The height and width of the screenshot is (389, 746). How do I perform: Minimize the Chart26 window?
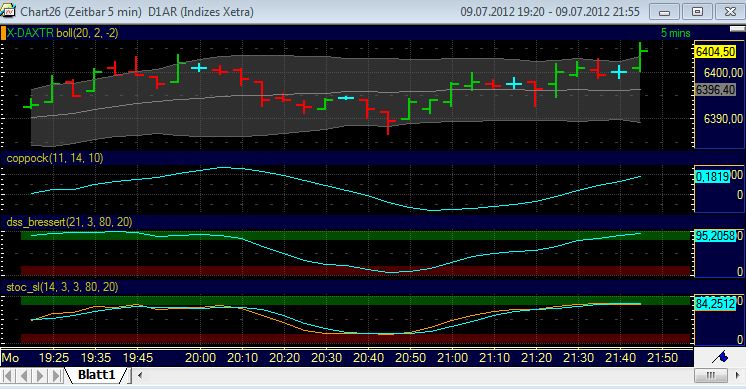pyautogui.click(x=665, y=11)
